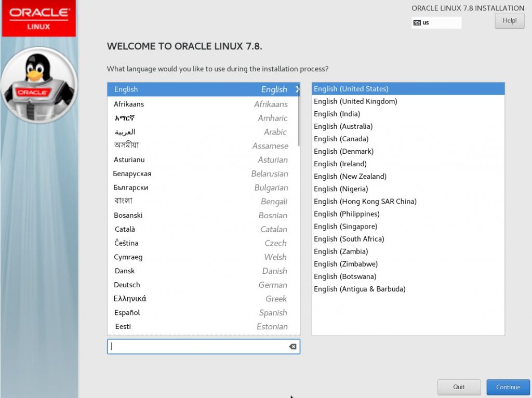Pick English (Singapore) locale
Screen dimensions: 532x398
(x=408, y=227)
